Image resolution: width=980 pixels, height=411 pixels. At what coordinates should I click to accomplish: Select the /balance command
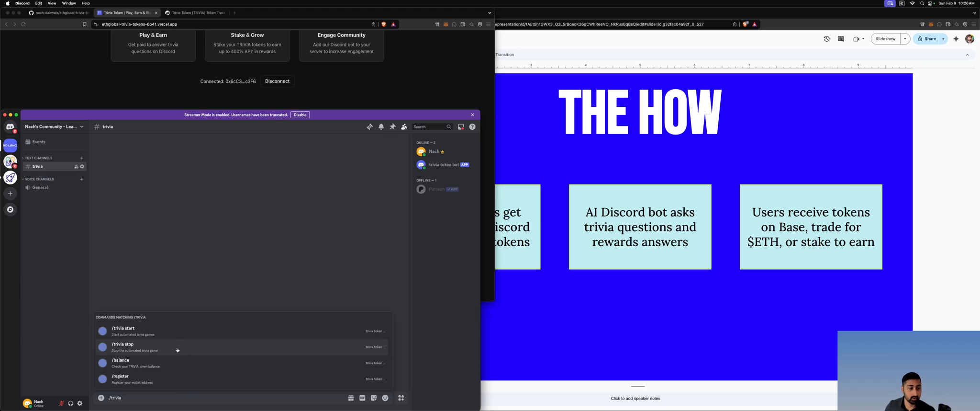(242, 363)
